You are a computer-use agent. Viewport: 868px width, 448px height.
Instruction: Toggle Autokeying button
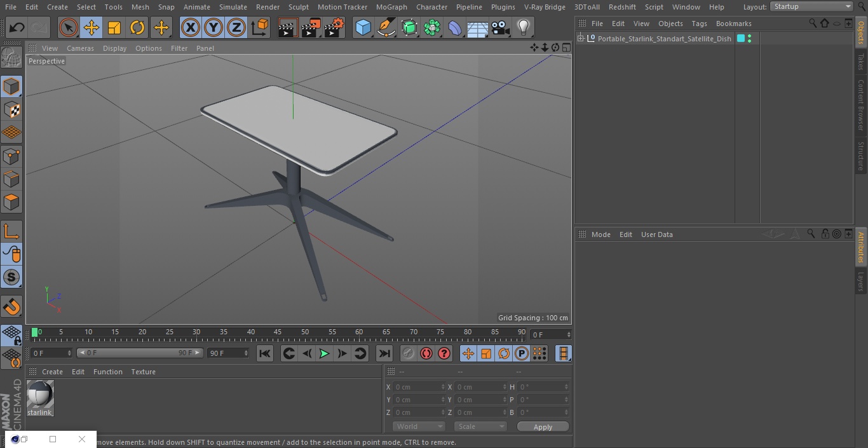point(426,353)
